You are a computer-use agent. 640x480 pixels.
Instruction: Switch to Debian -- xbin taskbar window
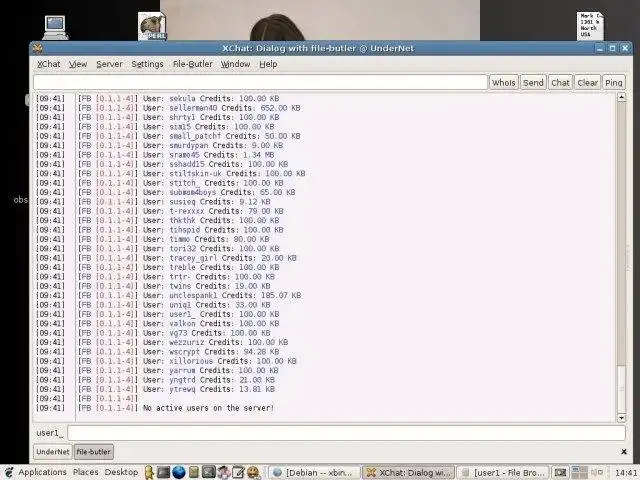[x=314, y=473]
